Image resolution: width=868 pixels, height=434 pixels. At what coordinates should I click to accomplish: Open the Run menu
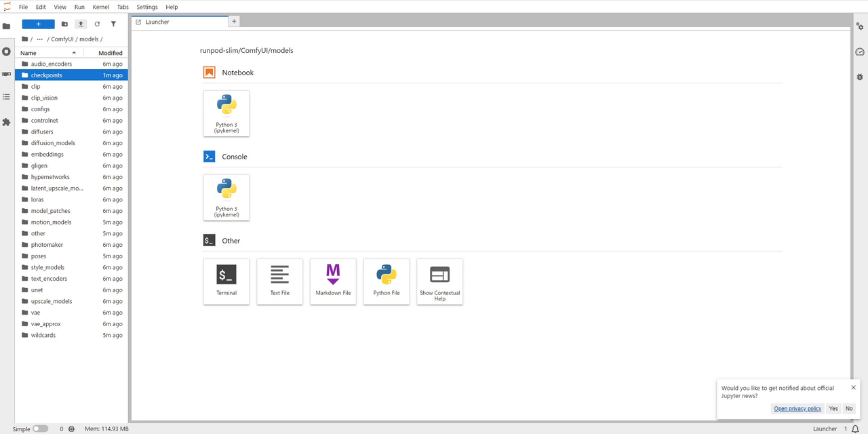point(79,7)
